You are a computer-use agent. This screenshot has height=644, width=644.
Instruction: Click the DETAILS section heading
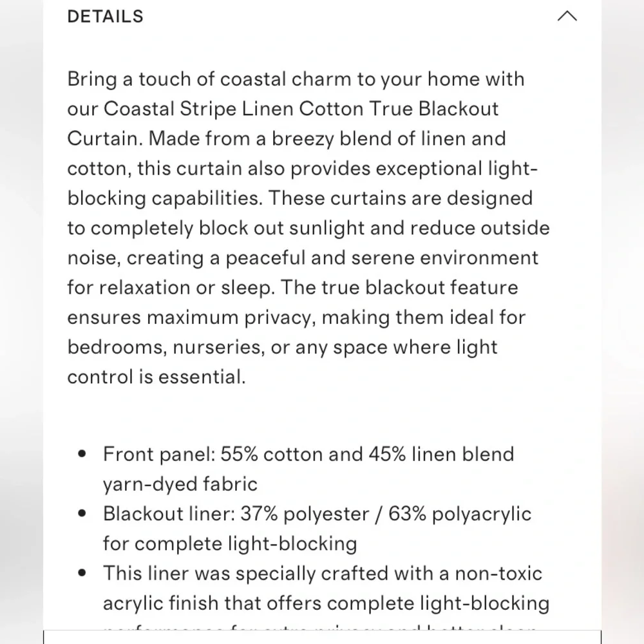coord(106,17)
